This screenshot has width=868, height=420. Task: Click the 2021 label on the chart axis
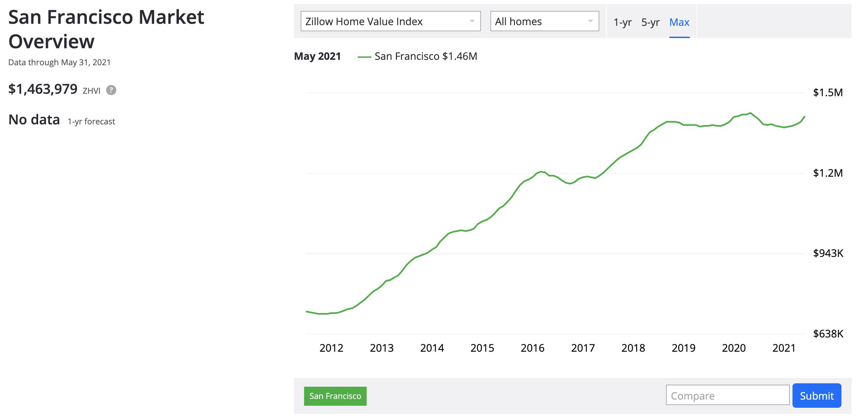click(x=784, y=348)
